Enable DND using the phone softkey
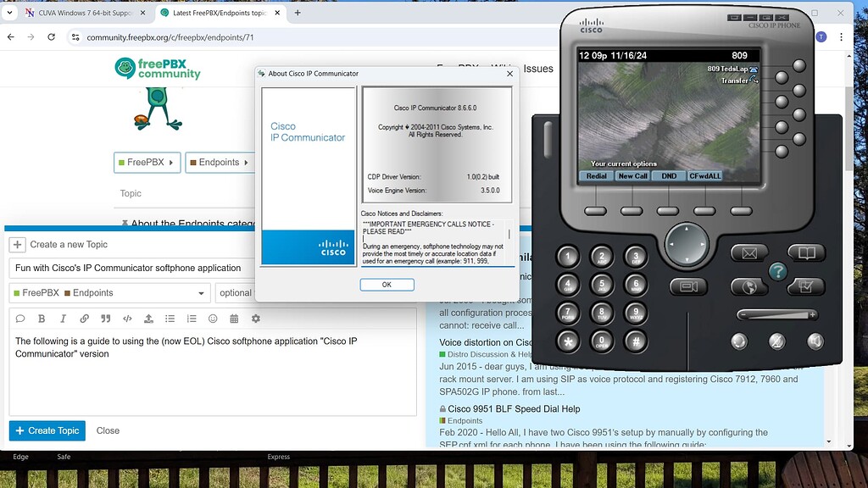This screenshot has width=868, height=488. 669,175
